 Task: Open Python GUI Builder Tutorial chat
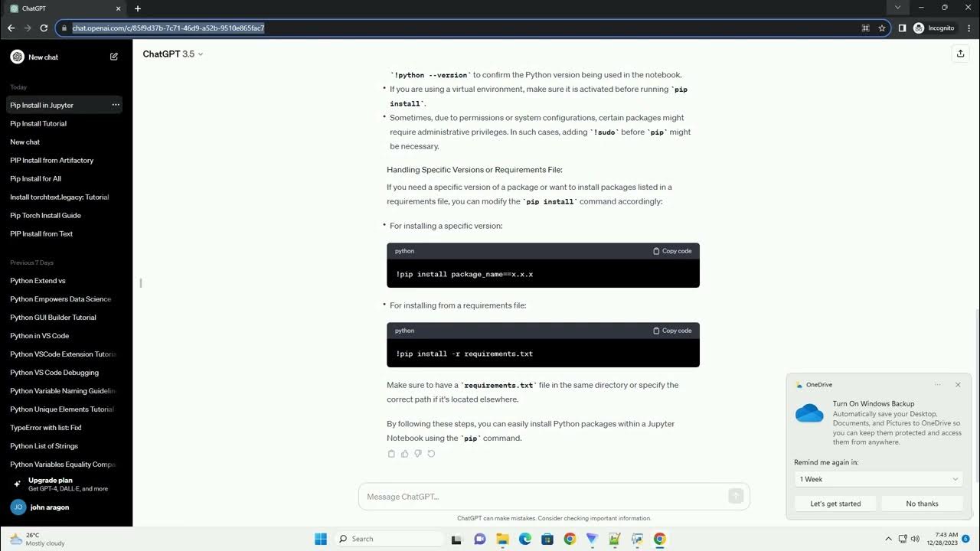click(x=66, y=317)
